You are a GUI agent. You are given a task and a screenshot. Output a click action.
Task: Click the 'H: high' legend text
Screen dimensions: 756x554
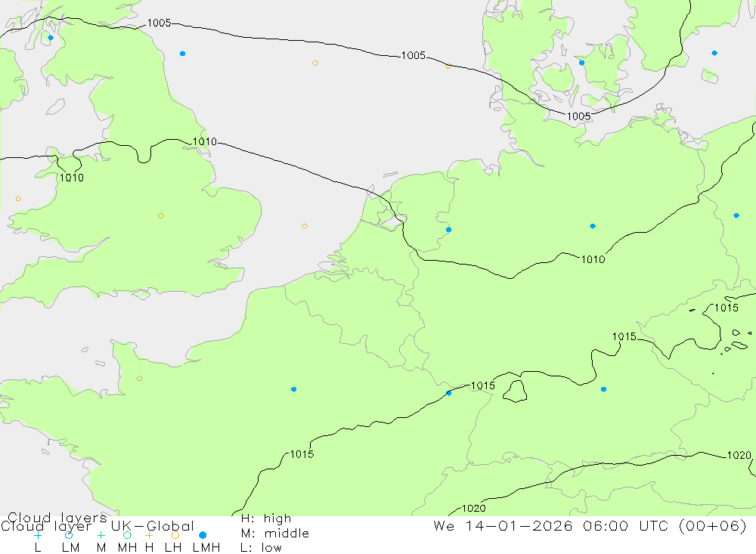[x=266, y=518]
